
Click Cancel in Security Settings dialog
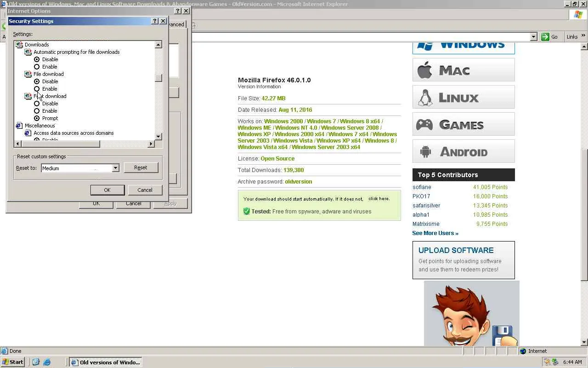tap(145, 190)
